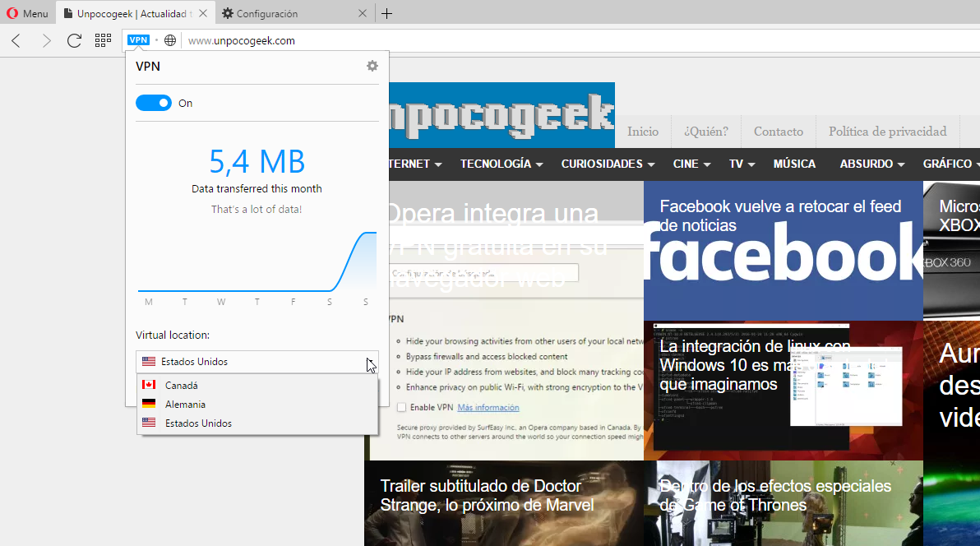980x546 pixels.
Task: Follow the Más información link
Action: coord(488,407)
